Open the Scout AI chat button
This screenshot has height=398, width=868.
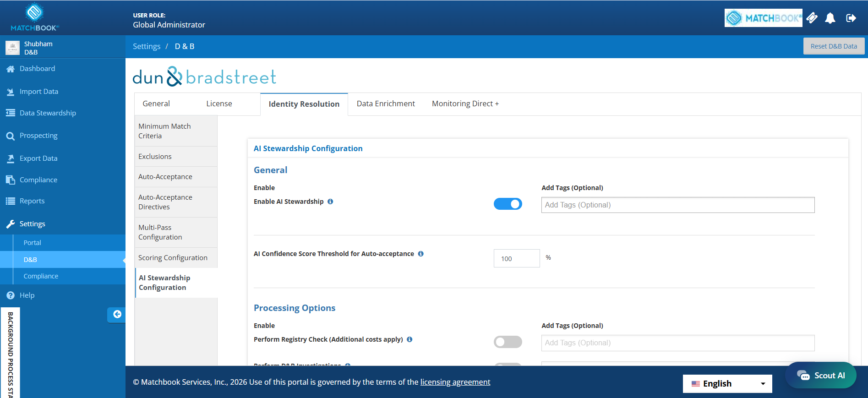[820, 376]
